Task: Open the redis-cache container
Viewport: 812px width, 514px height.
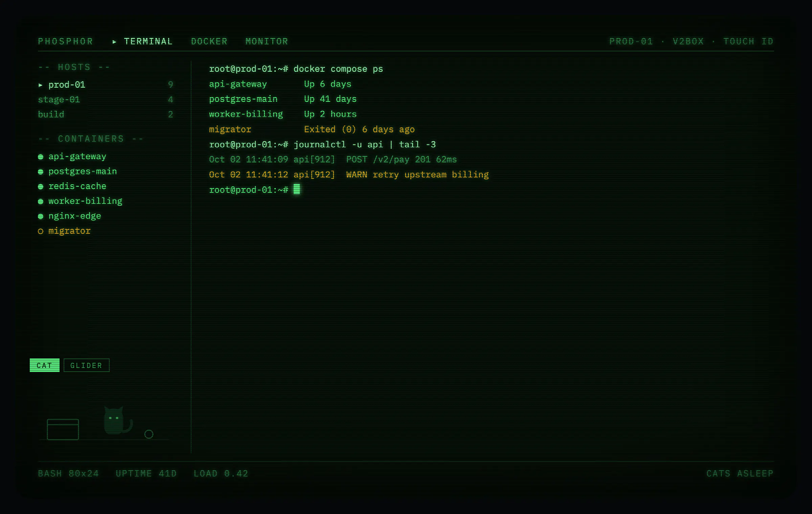Action: pos(77,186)
